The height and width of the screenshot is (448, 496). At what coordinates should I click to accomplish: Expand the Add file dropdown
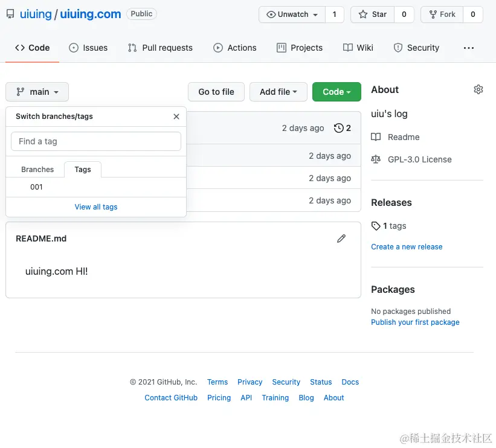[x=279, y=92]
